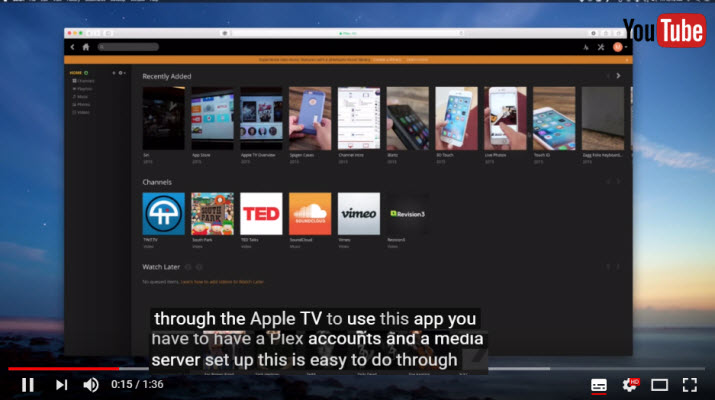Open the App Store video thumbnail
This screenshot has height=400, width=715.
(212, 119)
